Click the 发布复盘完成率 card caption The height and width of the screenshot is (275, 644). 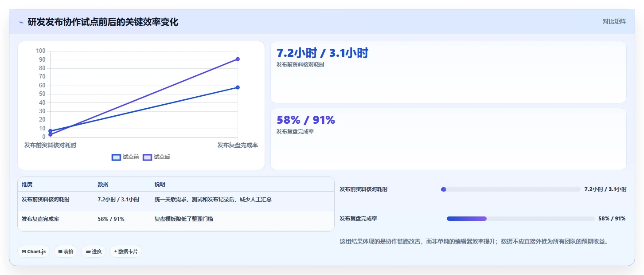pos(295,132)
